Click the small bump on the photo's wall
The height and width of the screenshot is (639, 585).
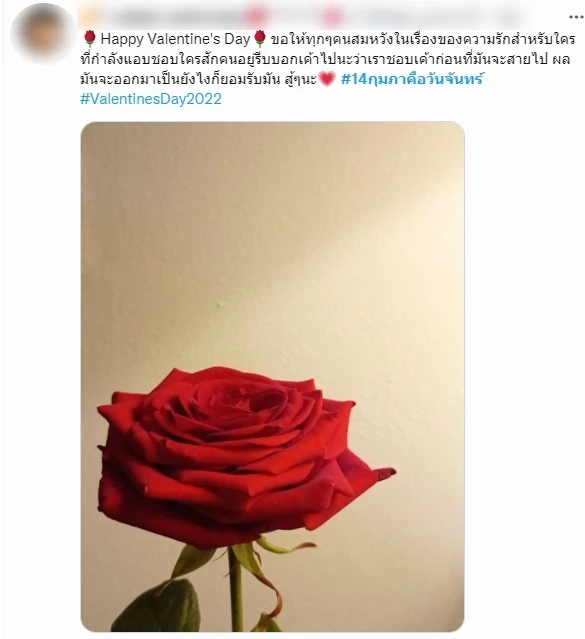click(x=220, y=304)
